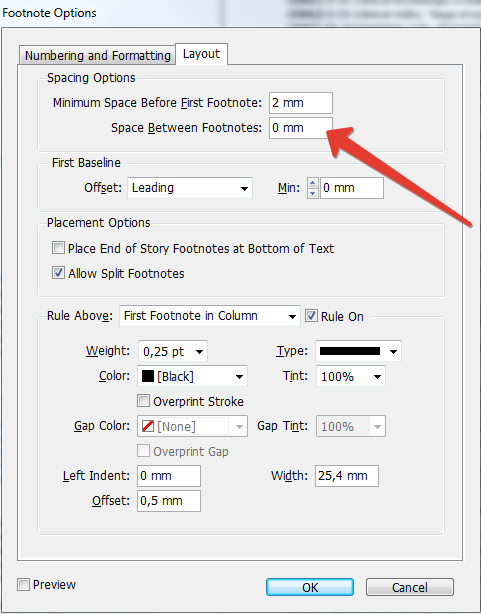The image size is (481, 614).
Task: Uncheck Allow Split Footnotes
Action: (58, 273)
